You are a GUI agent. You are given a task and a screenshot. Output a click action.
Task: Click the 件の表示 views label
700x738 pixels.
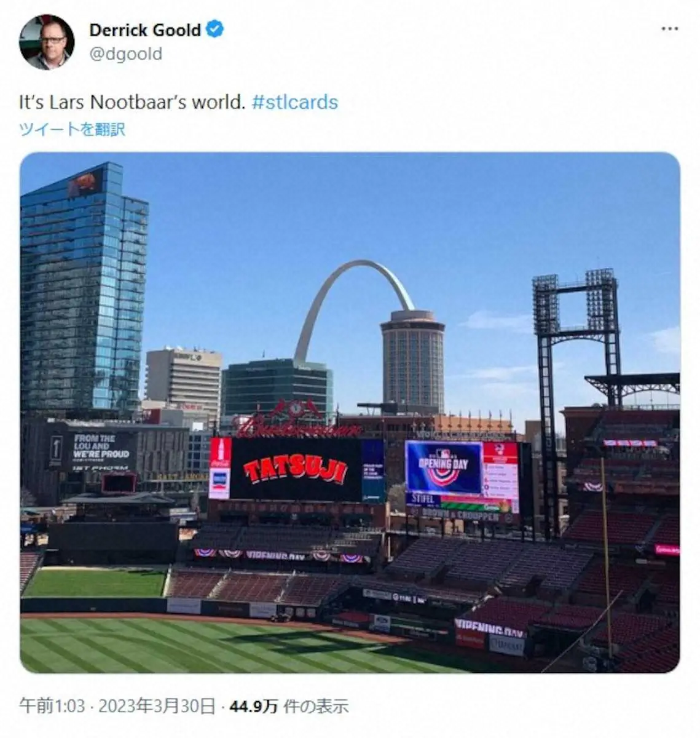pyautogui.click(x=316, y=706)
